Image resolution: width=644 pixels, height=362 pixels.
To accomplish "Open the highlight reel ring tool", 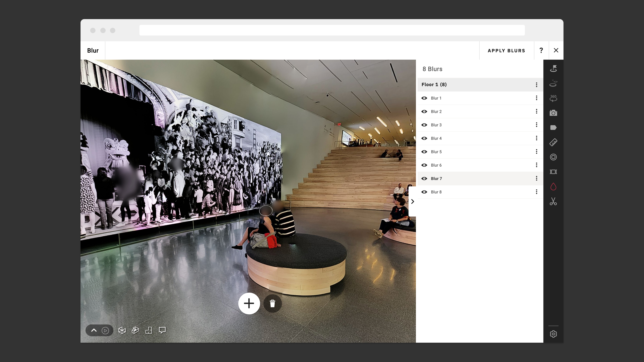I will 553,83.
